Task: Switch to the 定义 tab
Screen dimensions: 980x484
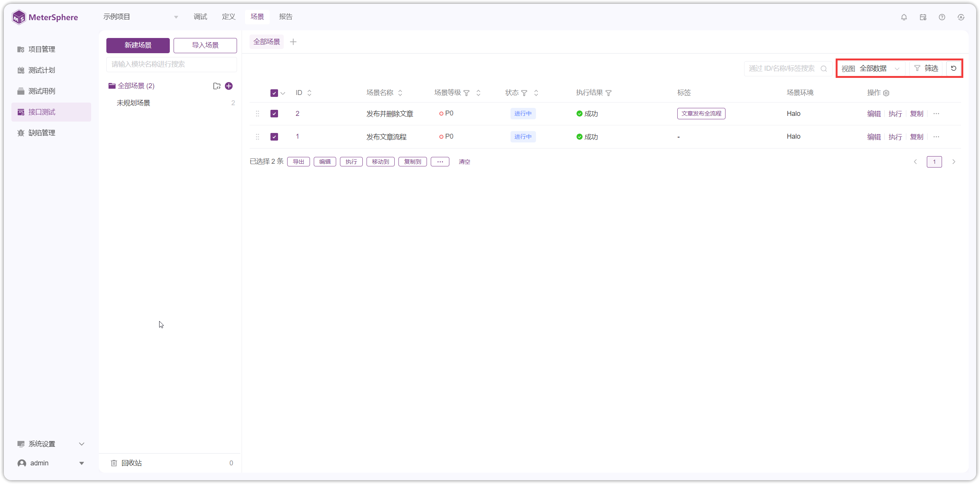Action: click(229, 17)
